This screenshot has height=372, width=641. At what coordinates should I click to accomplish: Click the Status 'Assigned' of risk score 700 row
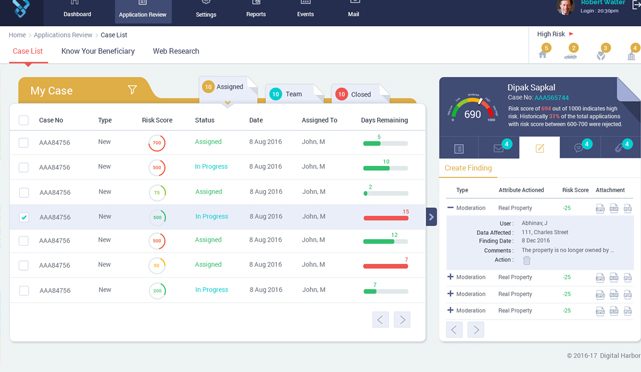pyautogui.click(x=208, y=142)
